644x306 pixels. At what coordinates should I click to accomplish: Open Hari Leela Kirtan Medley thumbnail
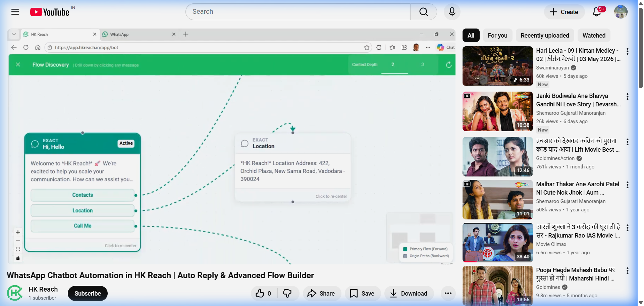498,66
